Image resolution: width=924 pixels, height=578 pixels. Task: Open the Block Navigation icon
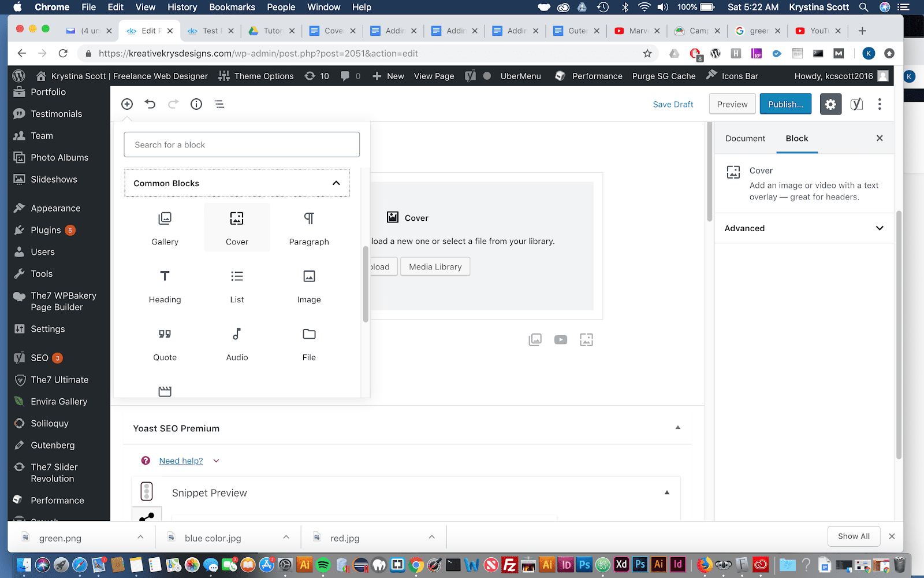point(219,104)
